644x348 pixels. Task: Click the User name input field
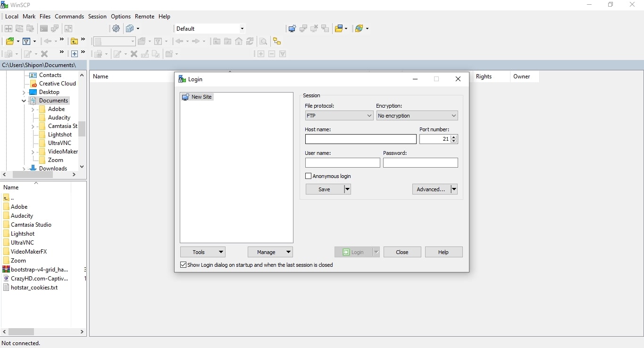pos(343,163)
